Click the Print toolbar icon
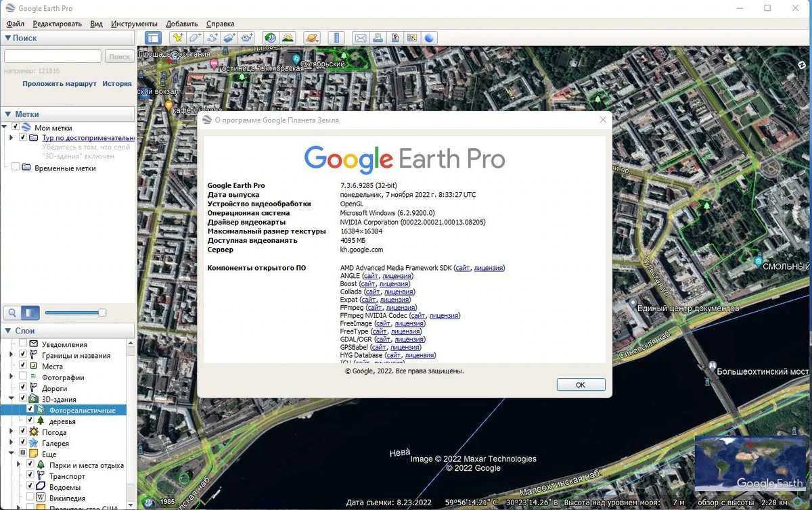This screenshot has width=812, height=510. coord(378,38)
